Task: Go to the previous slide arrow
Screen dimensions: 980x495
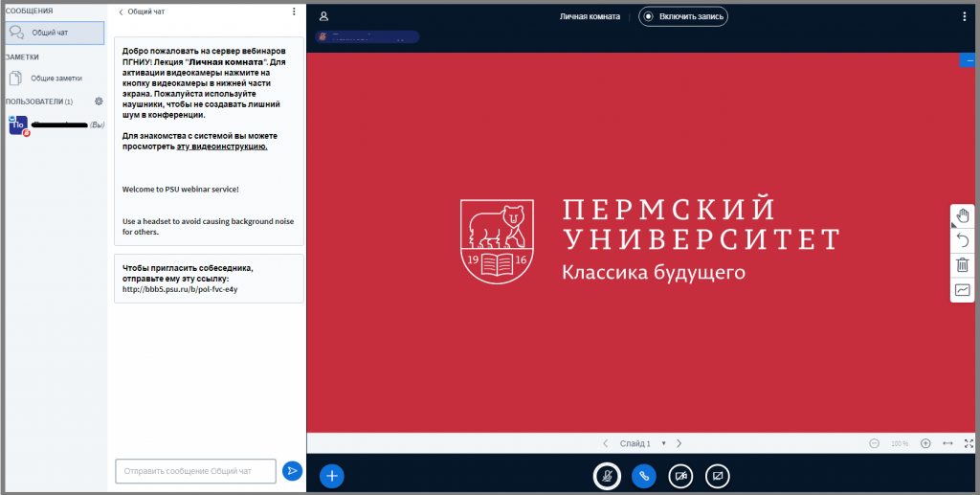Action: coord(605,443)
